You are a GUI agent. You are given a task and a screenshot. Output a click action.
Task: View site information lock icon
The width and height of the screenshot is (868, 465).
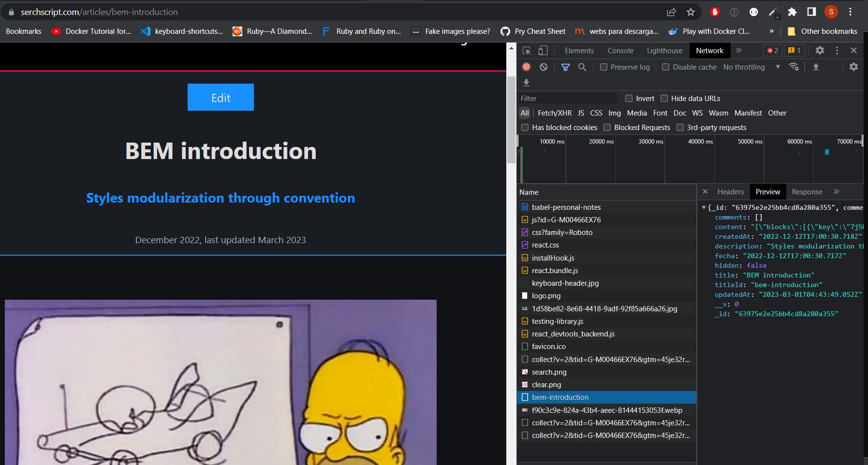point(11,12)
